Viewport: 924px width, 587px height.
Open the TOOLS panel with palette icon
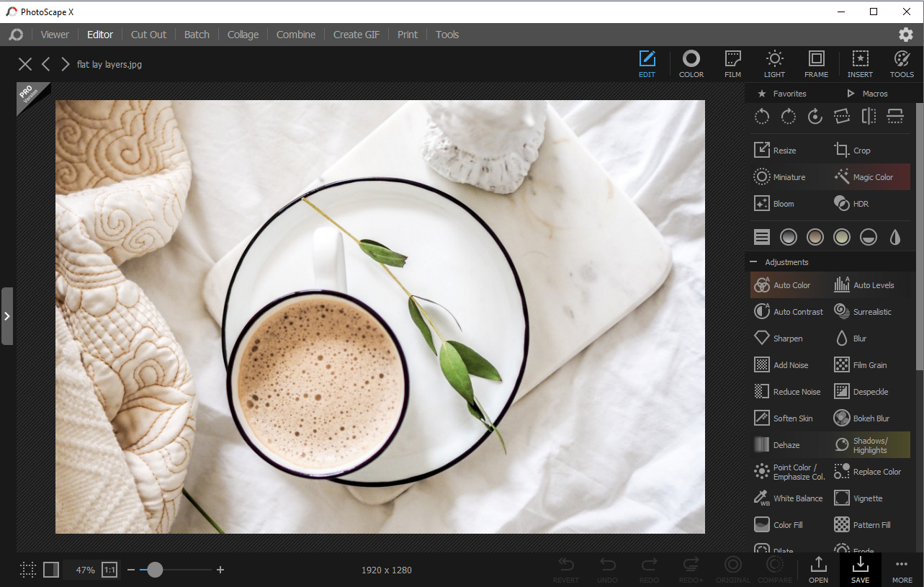[902, 64]
